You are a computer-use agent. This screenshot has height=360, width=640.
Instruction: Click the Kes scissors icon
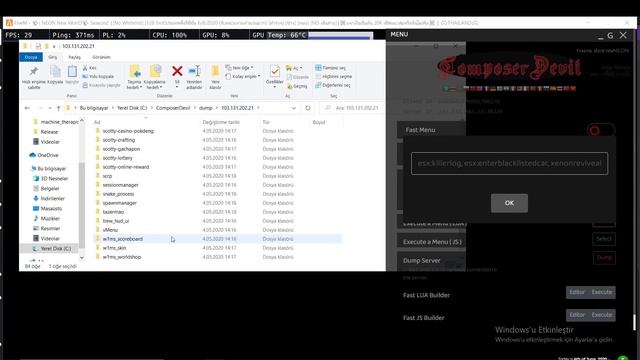85,68
